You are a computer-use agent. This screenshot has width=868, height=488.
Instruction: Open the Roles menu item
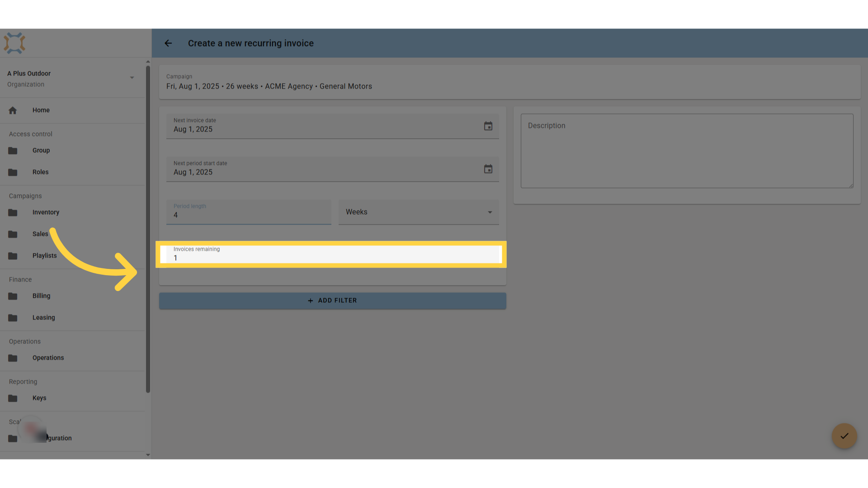point(72,172)
